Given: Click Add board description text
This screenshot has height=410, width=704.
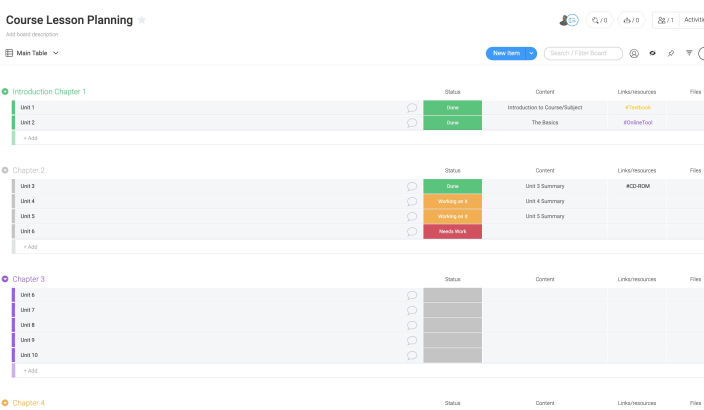Looking at the screenshot, I should tap(32, 34).
